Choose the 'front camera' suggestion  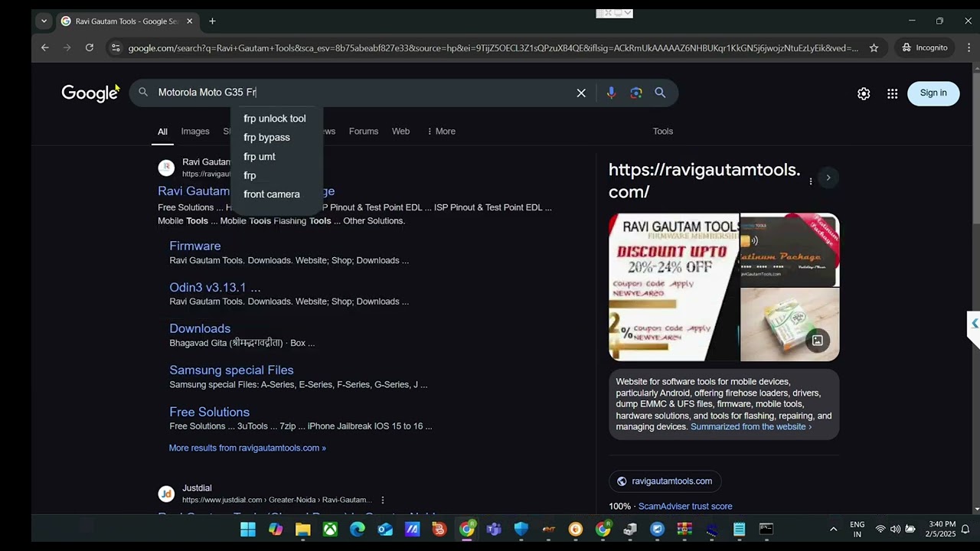coord(272,194)
